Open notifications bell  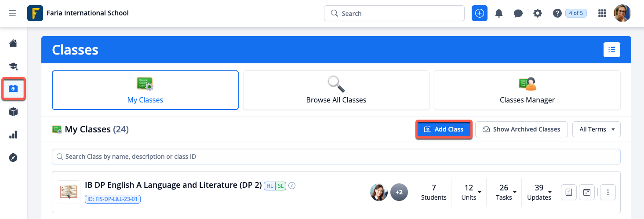click(499, 13)
